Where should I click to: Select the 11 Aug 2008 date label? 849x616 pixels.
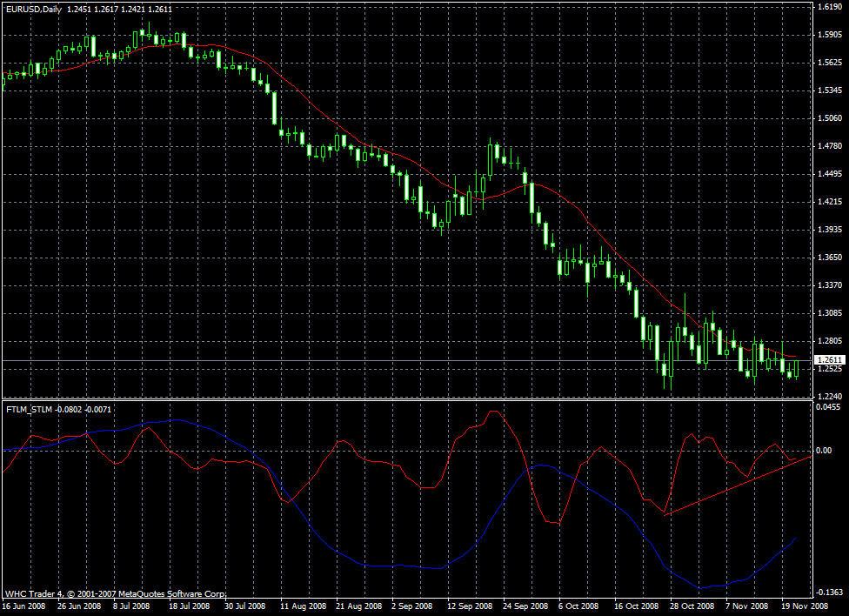point(304,606)
